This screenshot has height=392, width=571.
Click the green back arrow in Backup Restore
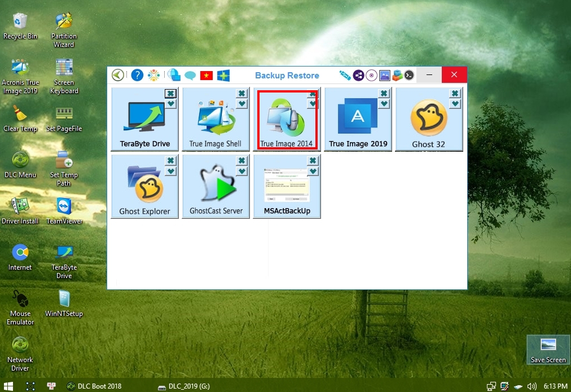(117, 76)
